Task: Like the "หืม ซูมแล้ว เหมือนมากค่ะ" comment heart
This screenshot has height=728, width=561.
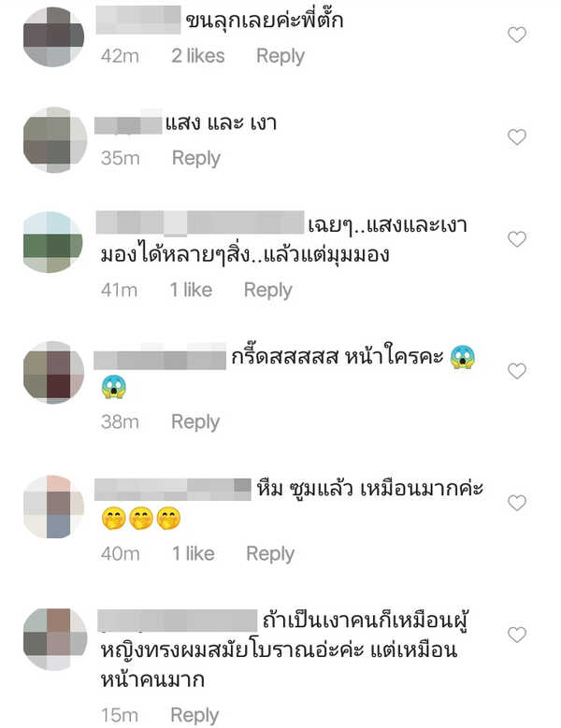Action: tap(516, 503)
